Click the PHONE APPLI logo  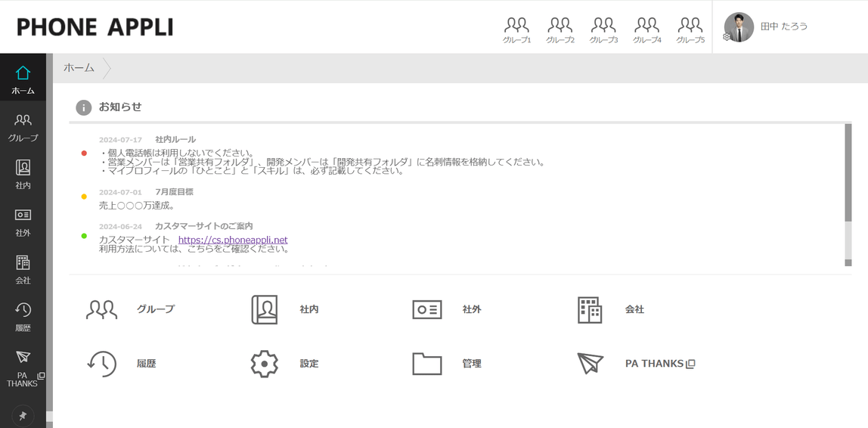pos(95,27)
